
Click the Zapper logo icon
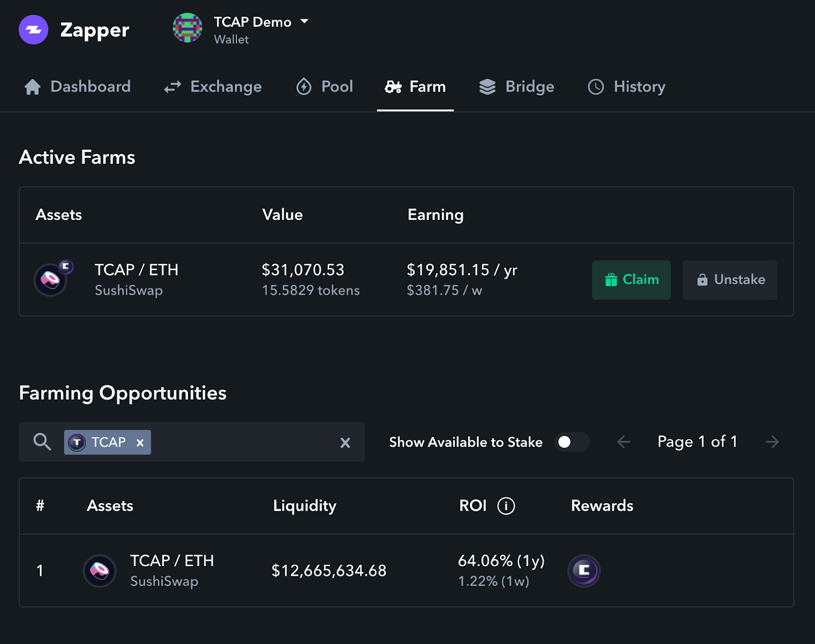[x=34, y=30]
